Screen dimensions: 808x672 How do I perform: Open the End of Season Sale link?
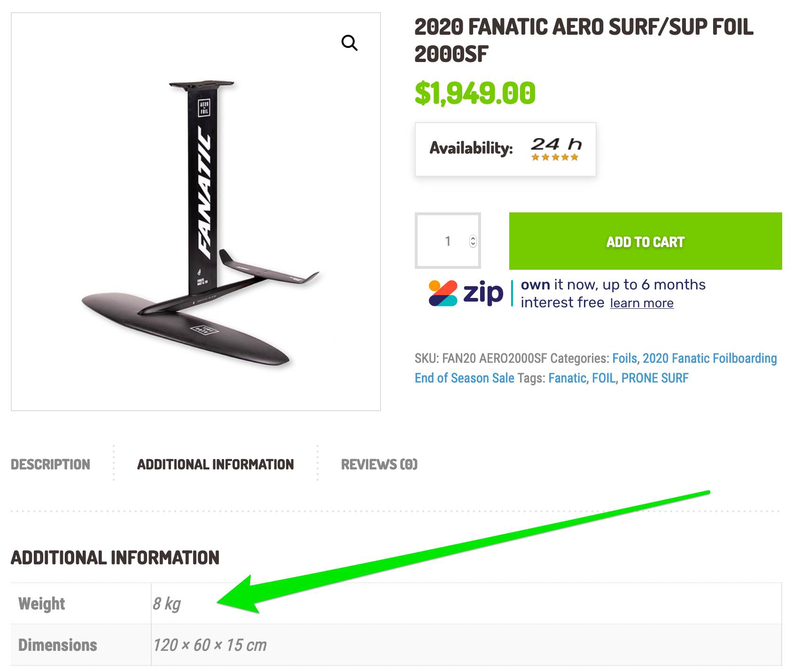coord(464,378)
